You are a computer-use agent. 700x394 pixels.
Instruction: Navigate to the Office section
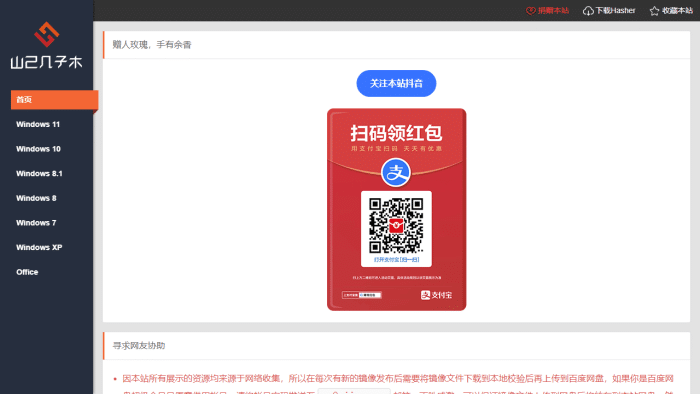coord(27,272)
